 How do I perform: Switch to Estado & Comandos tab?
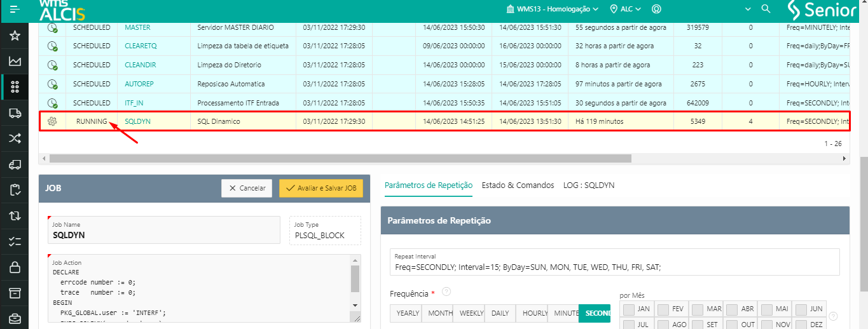pyautogui.click(x=518, y=185)
